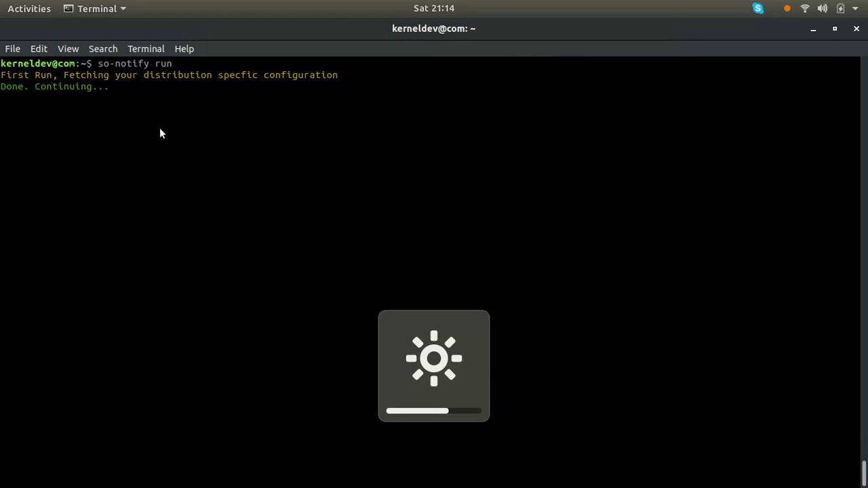This screenshot has width=868, height=488.
Task: Open the File menu
Action: coord(12,49)
